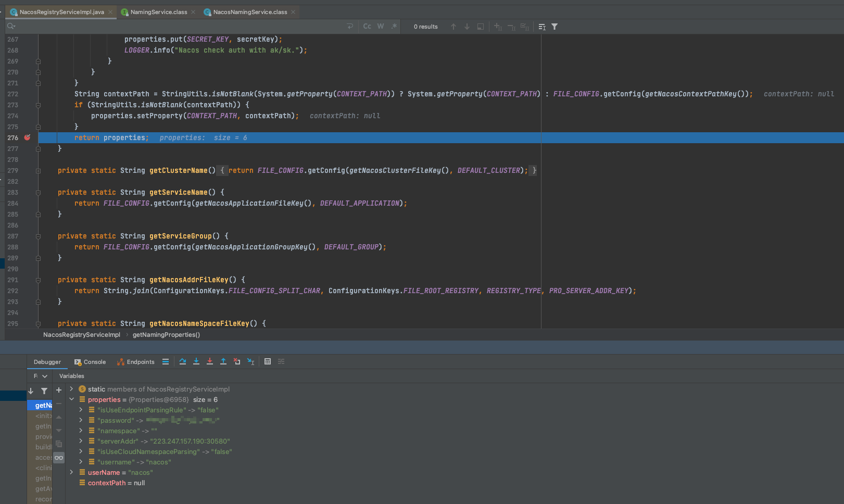
Task: Toggle Match Case (Cc) in search bar
Action: (x=367, y=27)
